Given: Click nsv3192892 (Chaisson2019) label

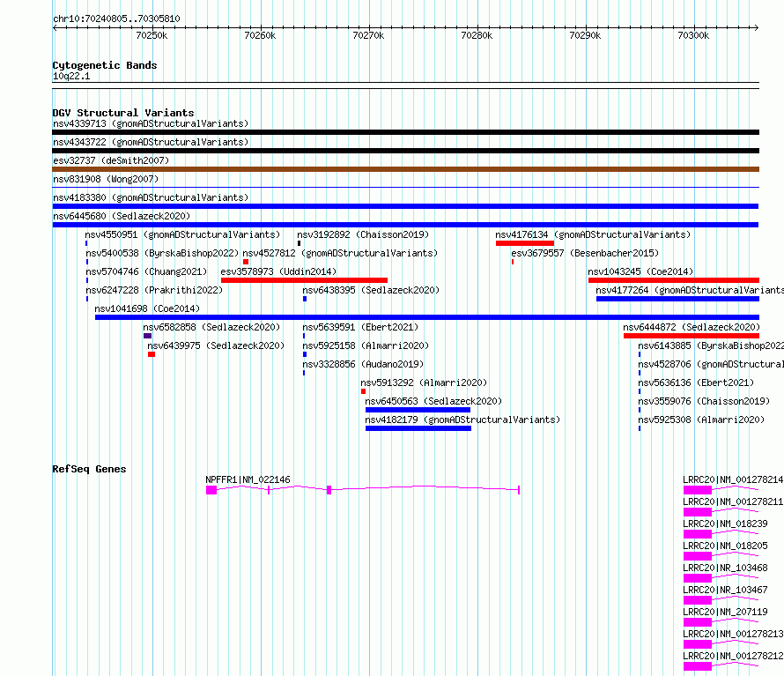Looking at the screenshot, I should click(363, 234).
